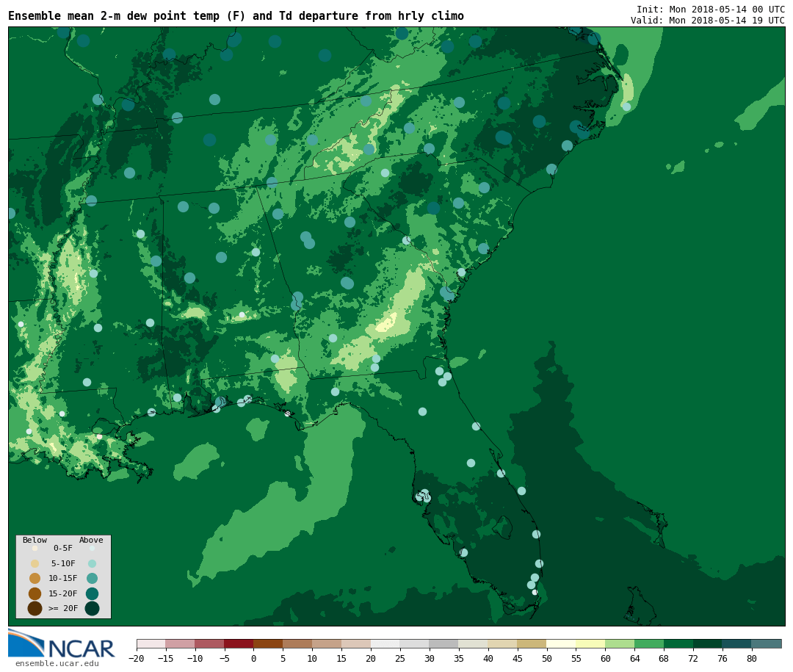Click the 'Below' legend heading
The image size is (793, 672).
[35, 540]
